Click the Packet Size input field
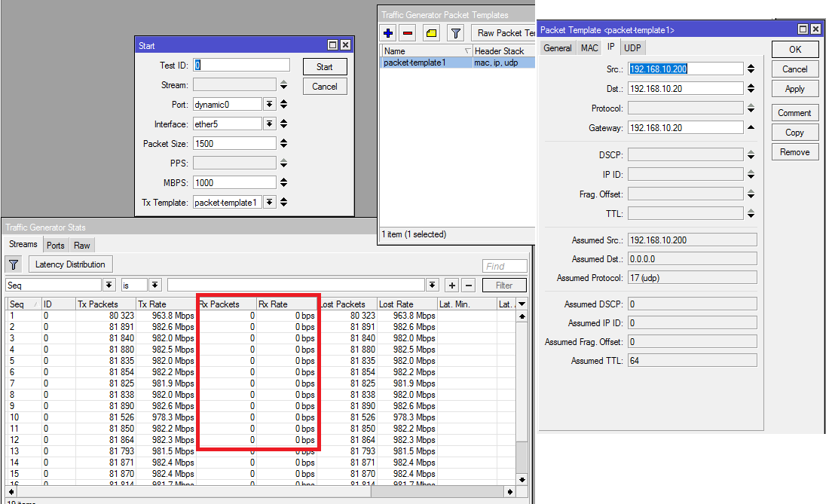 (234, 143)
